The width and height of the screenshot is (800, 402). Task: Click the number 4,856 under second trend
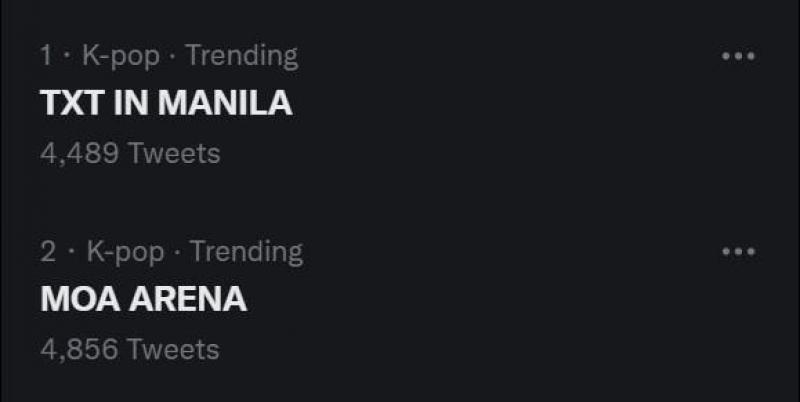(x=80, y=349)
